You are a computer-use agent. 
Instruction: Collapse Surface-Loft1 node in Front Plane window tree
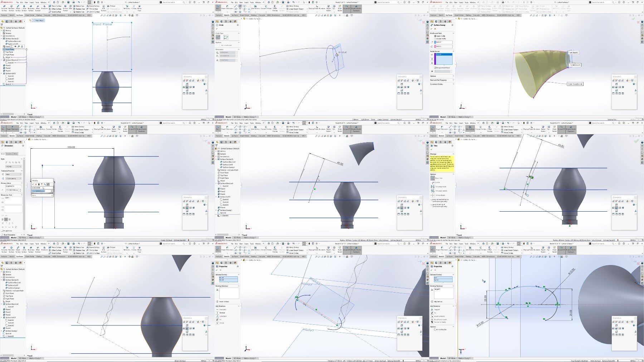point(2,73)
